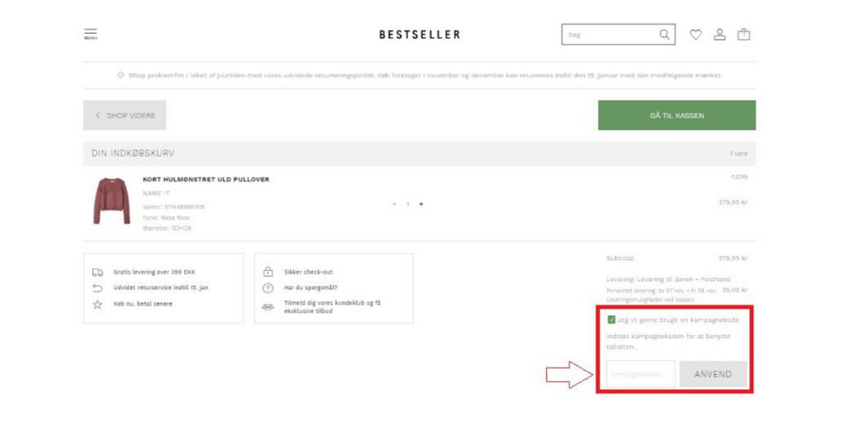Click the customer club group icon
The image size is (868, 434).
(x=268, y=307)
